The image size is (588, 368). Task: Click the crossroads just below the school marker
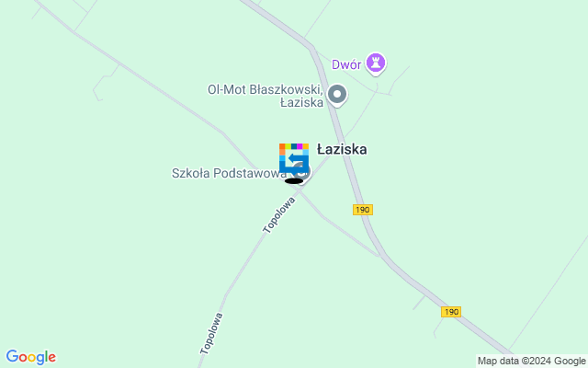click(300, 191)
